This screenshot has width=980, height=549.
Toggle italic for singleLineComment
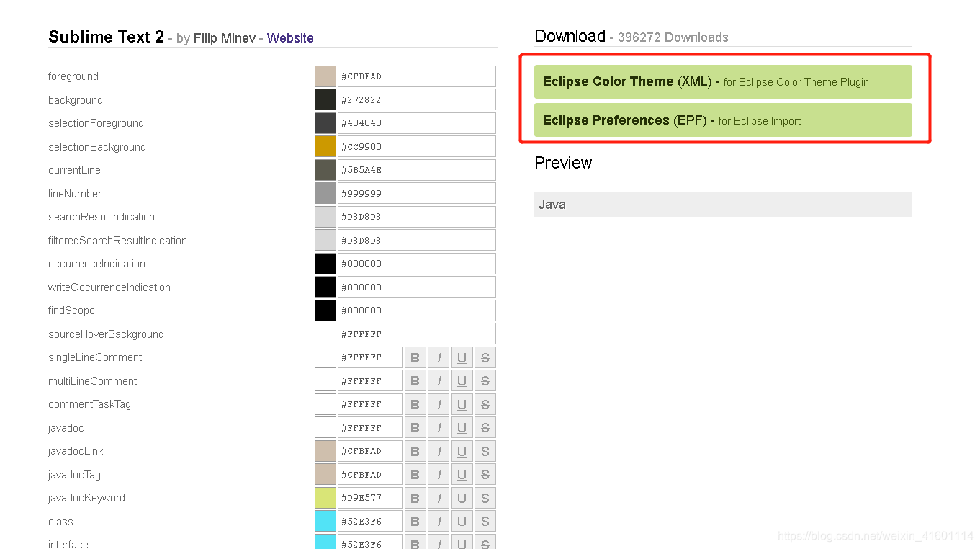[x=439, y=357]
